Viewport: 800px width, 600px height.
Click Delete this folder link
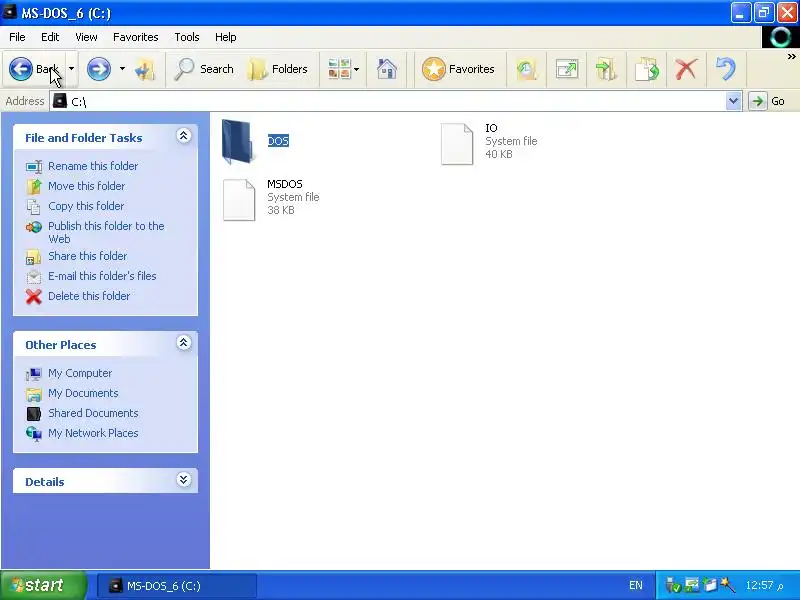tap(89, 295)
